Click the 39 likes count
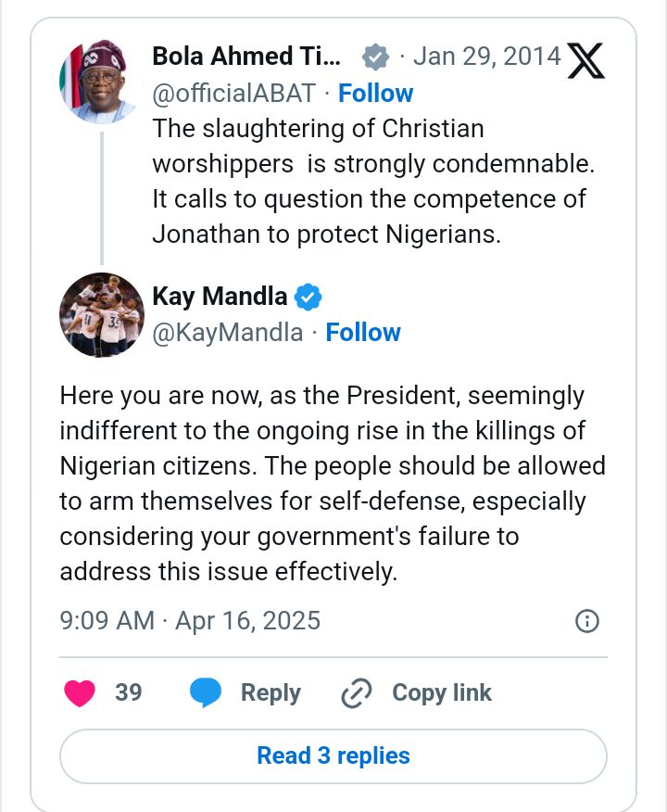667x812 pixels. tap(129, 693)
